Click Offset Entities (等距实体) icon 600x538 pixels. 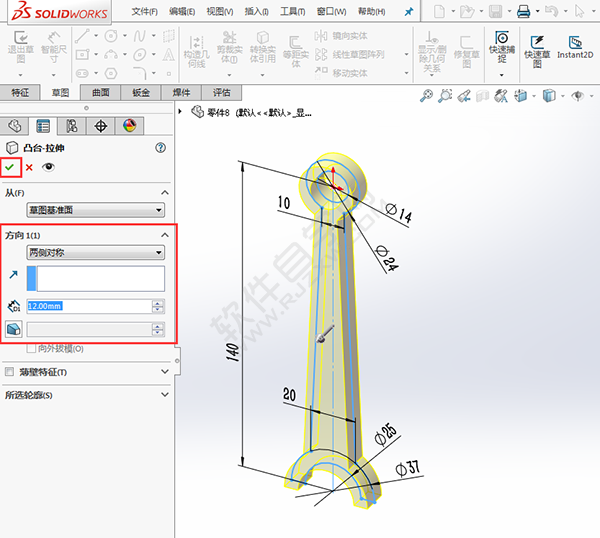pos(295,42)
